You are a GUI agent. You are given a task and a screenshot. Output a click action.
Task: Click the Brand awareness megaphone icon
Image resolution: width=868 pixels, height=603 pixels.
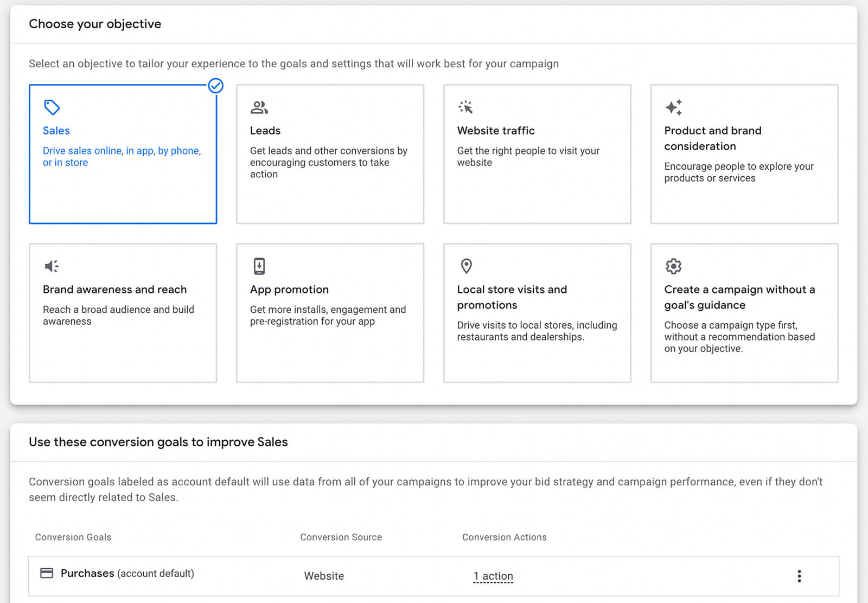tap(52, 266)
